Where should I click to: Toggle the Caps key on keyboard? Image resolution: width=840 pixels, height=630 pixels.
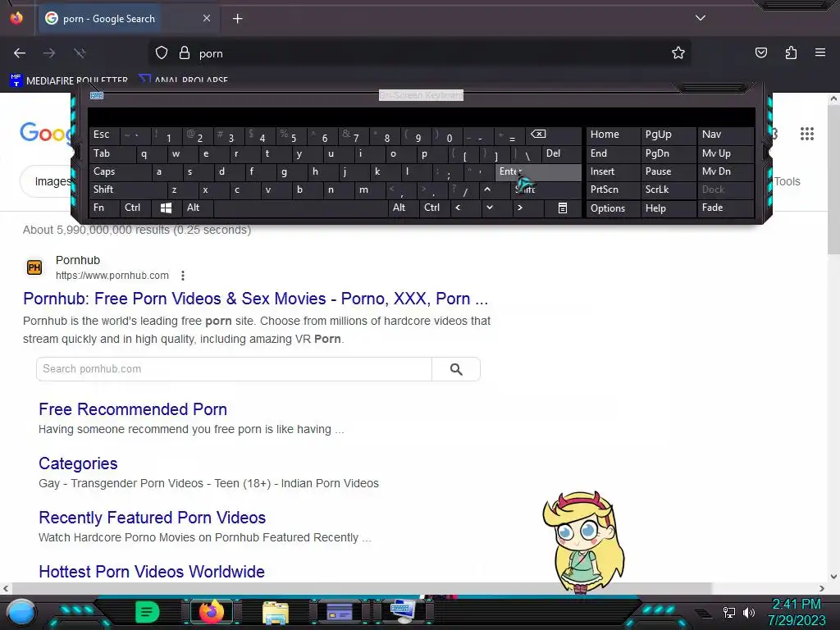click(x=120, y=172)
